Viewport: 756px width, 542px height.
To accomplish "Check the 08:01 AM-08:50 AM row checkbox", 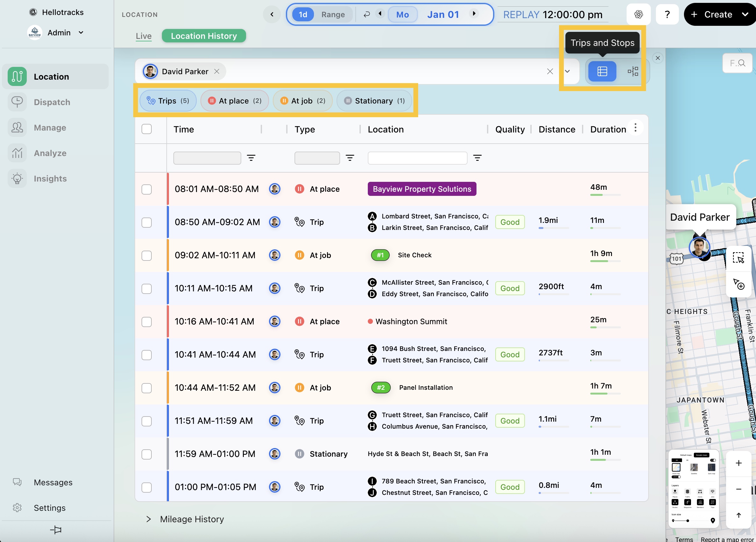I will (x=146, y=189).
